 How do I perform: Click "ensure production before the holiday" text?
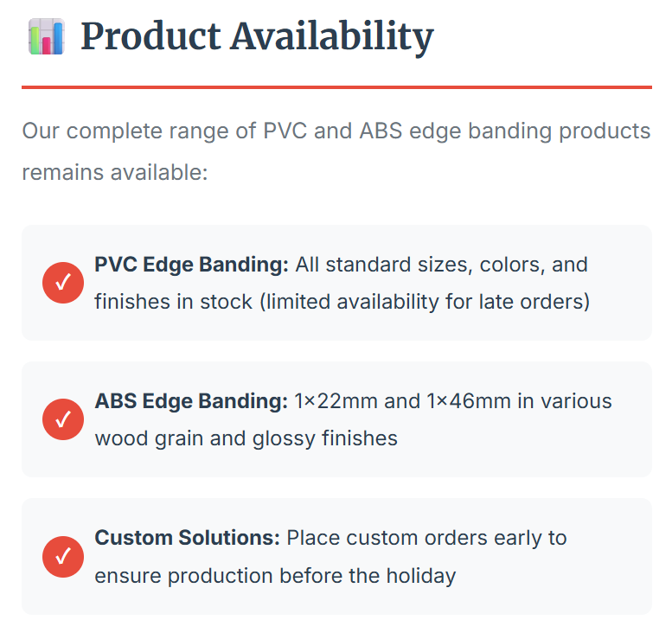pos(275,575)
